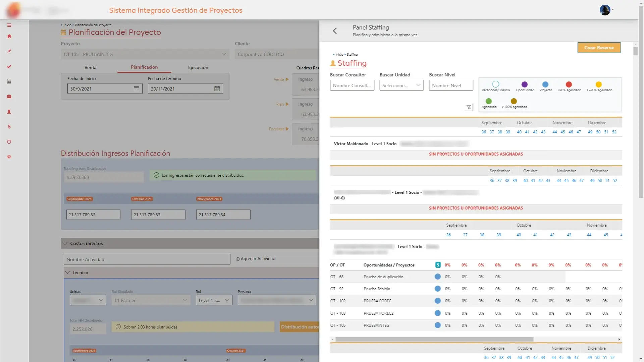Toggle the filter icon in Staffing panel

(x=468, y=107)
